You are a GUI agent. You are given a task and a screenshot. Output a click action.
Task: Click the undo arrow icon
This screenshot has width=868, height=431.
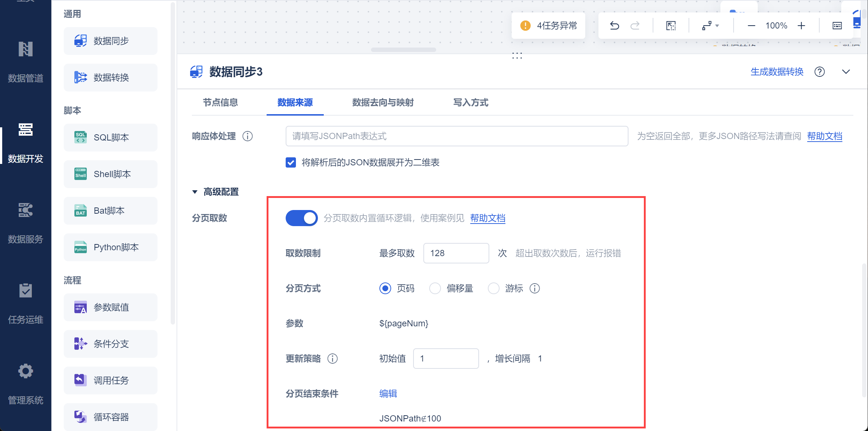pyautogui.click(x=614, y=26)
